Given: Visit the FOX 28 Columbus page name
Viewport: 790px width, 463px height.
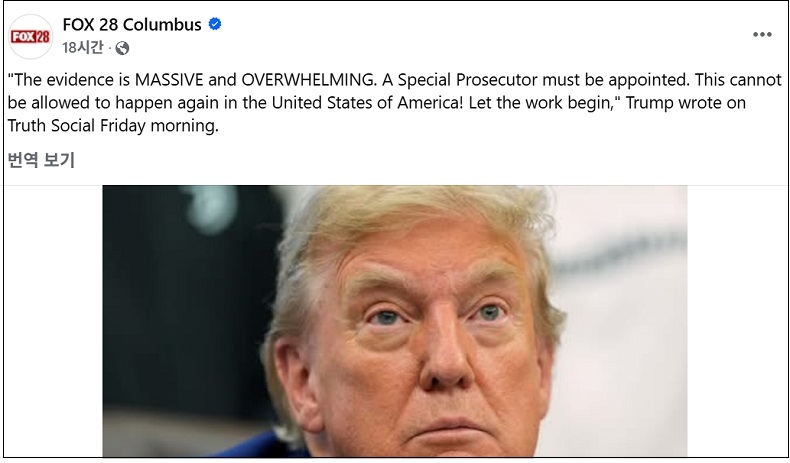Looking at the screenshot, I should pyautogui.click(x=132, y=24).
